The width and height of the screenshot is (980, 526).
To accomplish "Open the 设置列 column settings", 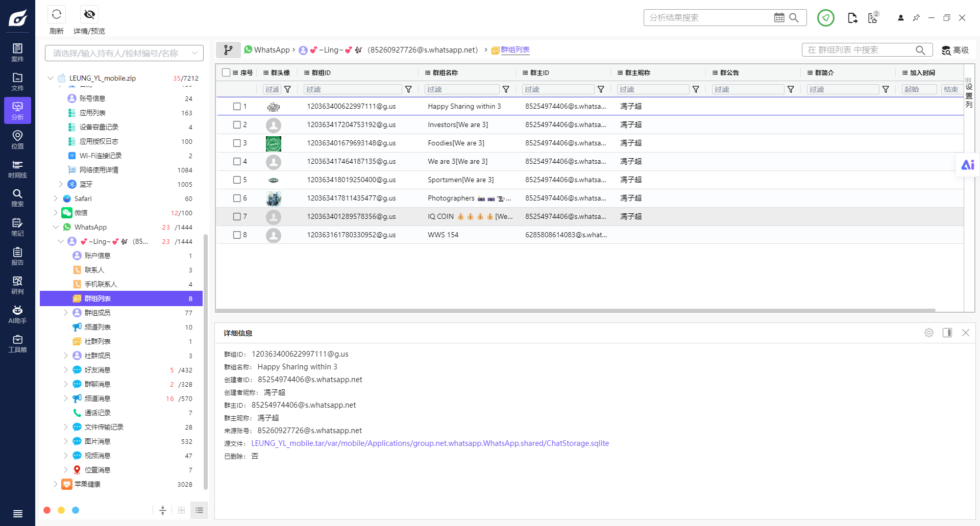I will 969,93.
